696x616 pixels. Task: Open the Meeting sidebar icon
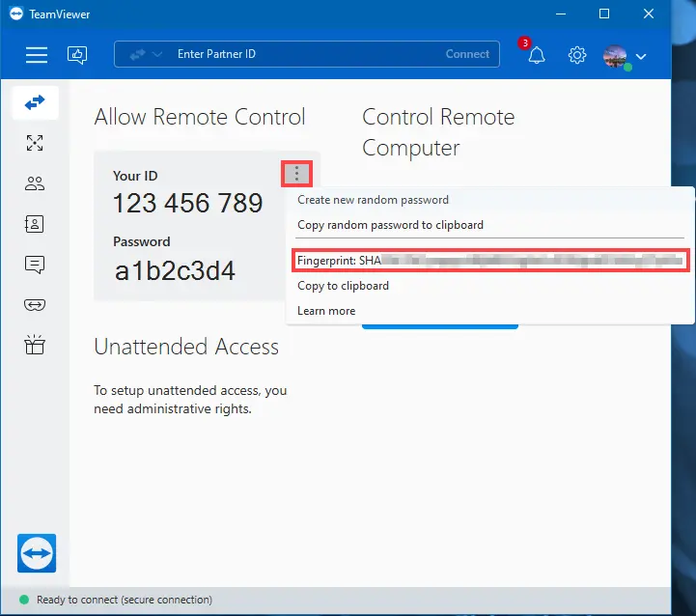pyautogui.click(x=35, y=183)
